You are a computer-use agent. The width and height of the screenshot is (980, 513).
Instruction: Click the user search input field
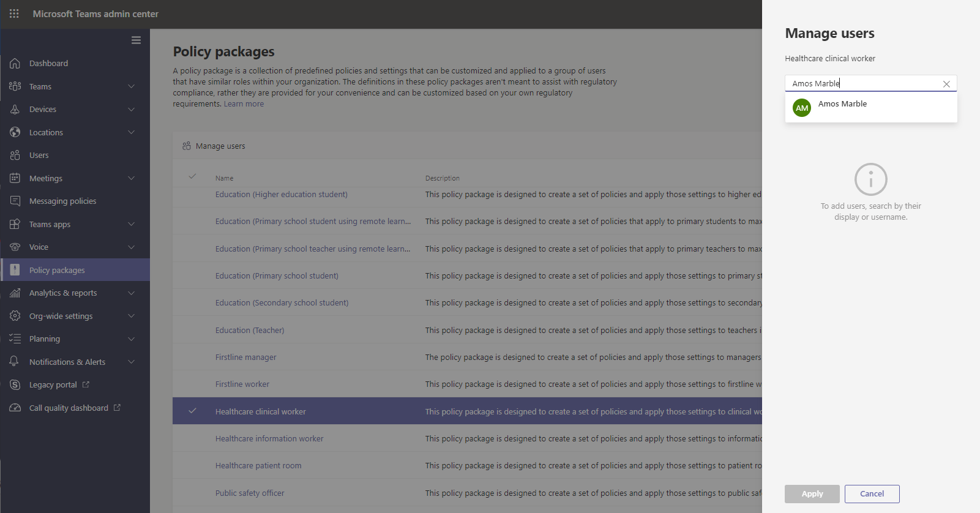coord(863,83)
